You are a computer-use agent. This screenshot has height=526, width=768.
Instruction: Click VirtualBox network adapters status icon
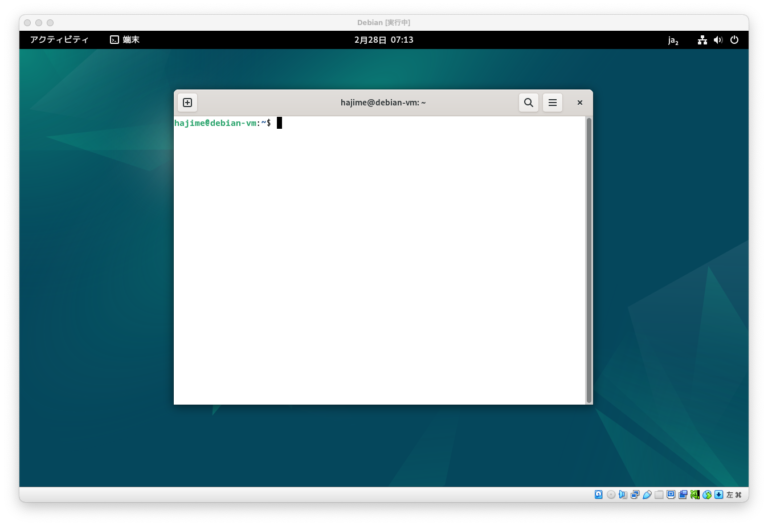[x=635, y=495]
